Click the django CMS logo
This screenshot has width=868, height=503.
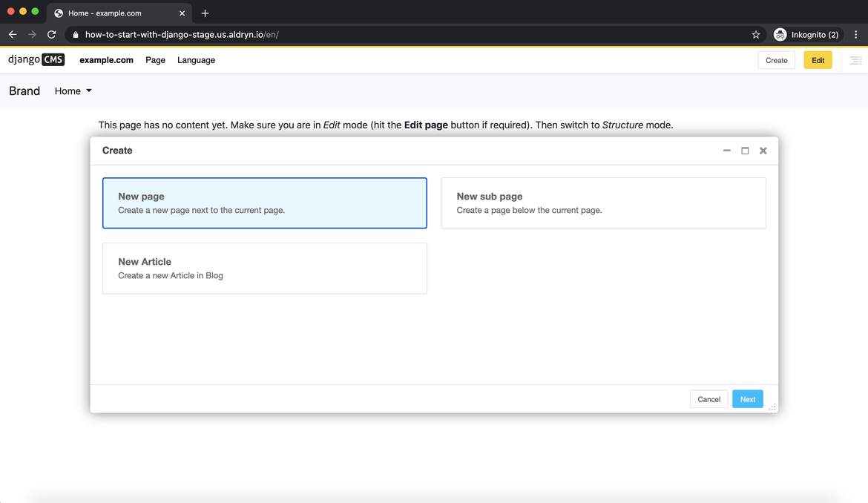pos(36,59)
